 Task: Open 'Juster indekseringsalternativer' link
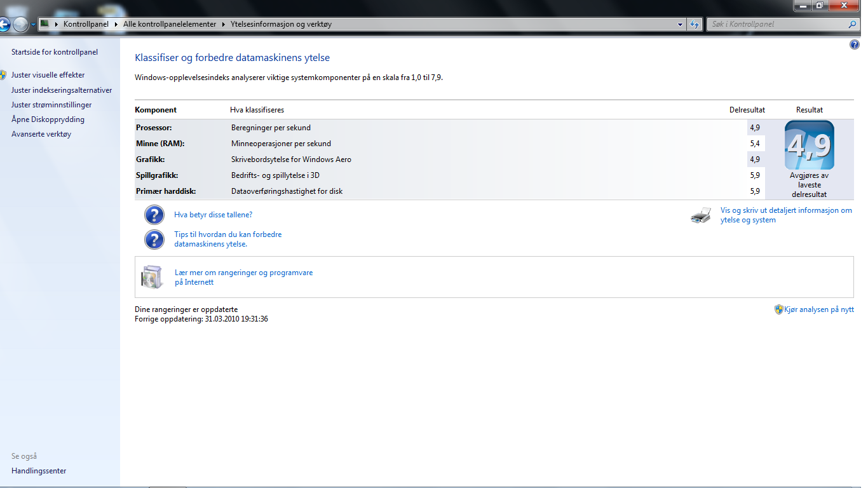[x=62, y=90]
